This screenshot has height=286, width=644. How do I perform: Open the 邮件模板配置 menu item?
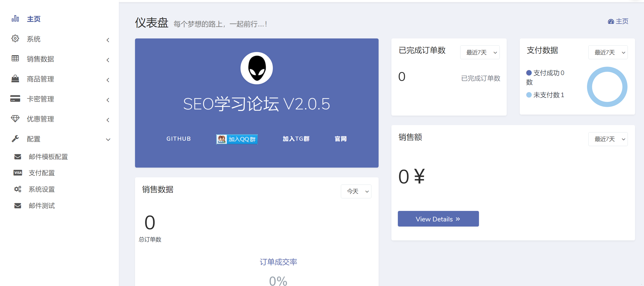pos(48,157)
